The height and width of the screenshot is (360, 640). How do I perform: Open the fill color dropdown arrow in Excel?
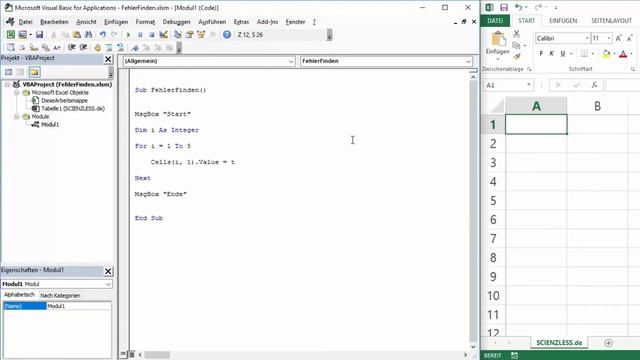point(614,53)
